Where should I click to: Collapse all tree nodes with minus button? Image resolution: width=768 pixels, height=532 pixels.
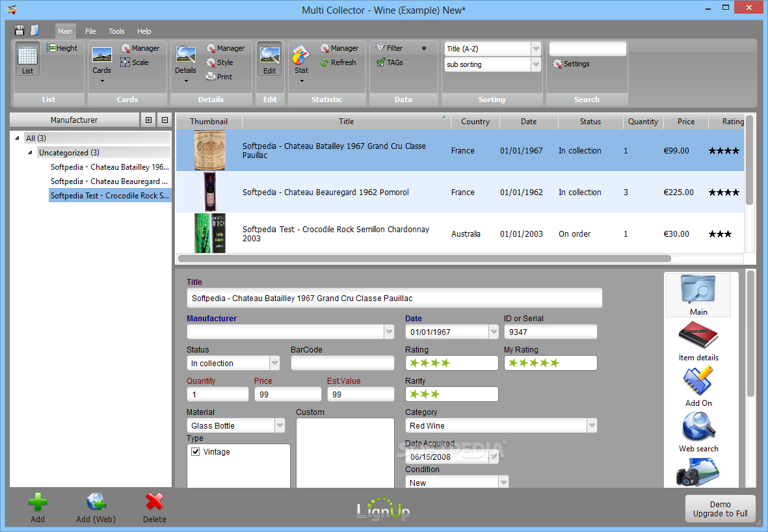pyautogui.click(x=165, y=120)
